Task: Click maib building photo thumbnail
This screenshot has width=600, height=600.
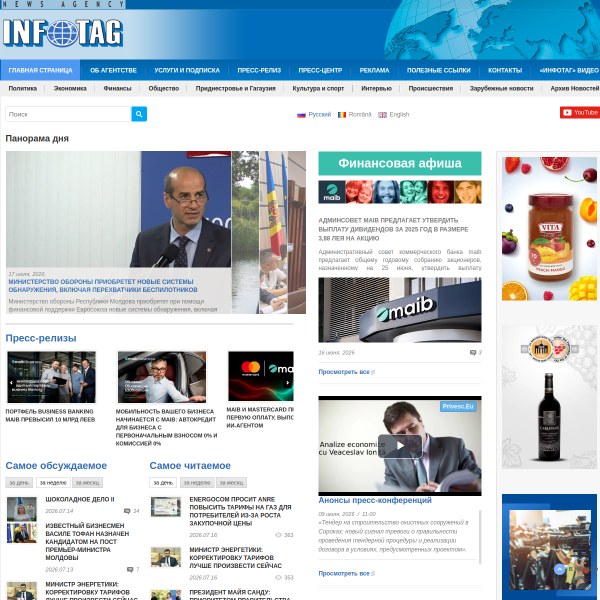Action: [x=400, y=310]
